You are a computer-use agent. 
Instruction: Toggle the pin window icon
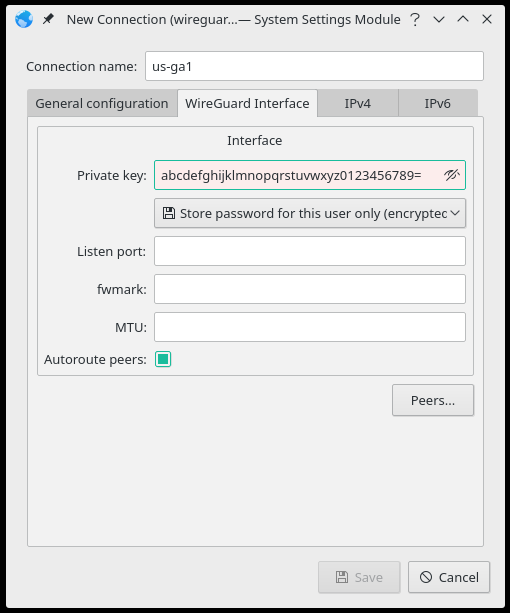click(48, 19)
